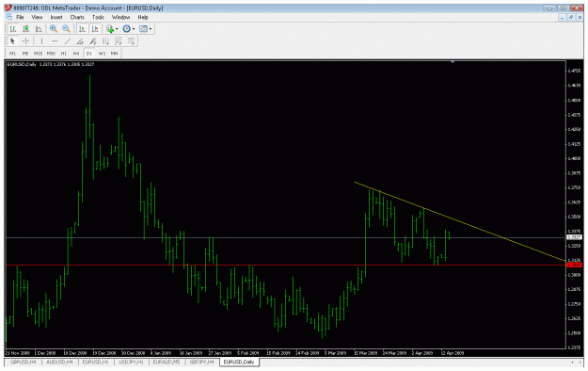The height and width of the screenshot is (371, 588).
Task: Switch to W1 weekly timeframe
Action: (x=102, y=54)
